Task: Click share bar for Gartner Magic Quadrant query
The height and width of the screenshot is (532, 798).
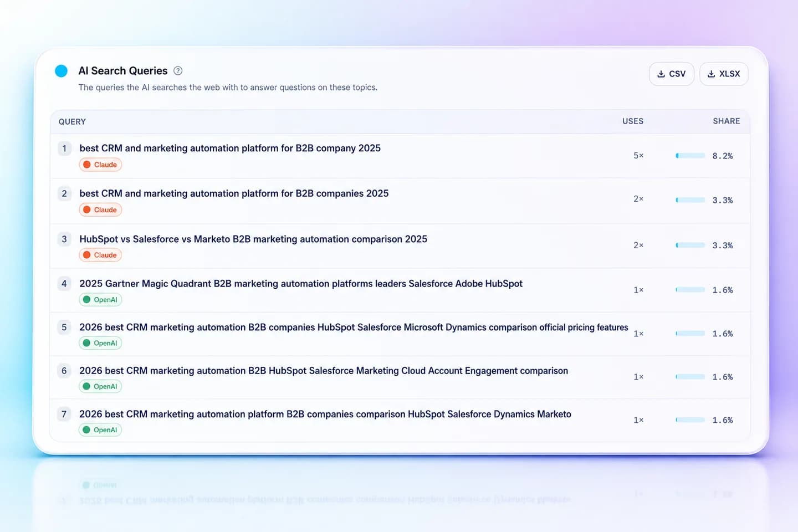Action: (x=690, y=290)
